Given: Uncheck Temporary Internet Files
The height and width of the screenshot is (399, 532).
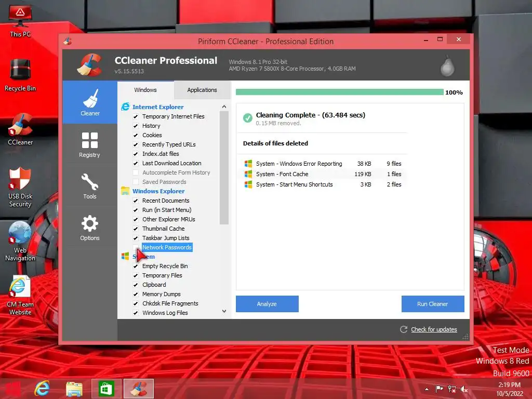Looking at the screenshot, I should coord(136,116).
